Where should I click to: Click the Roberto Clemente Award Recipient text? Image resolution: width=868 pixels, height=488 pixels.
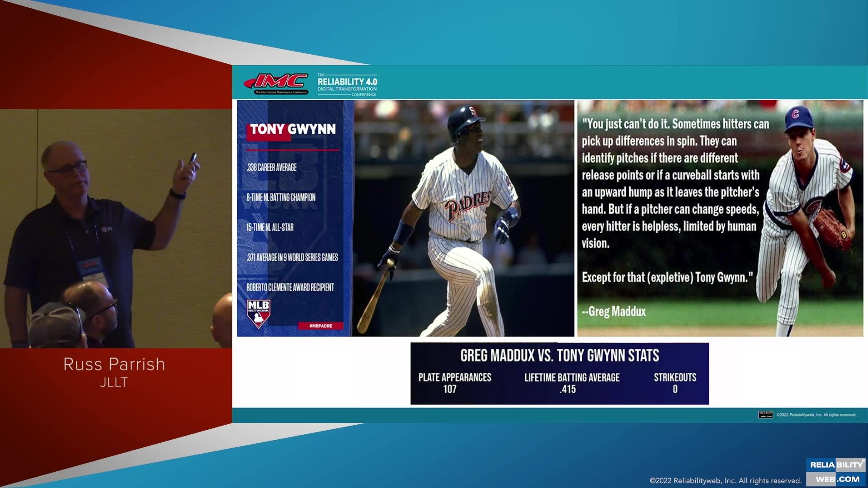click(290, 287)
